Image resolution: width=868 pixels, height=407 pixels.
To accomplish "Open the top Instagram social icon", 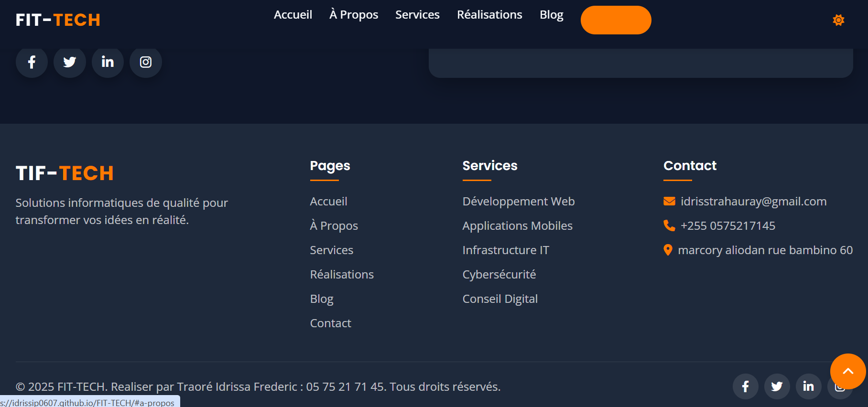I will click(146, 62).
